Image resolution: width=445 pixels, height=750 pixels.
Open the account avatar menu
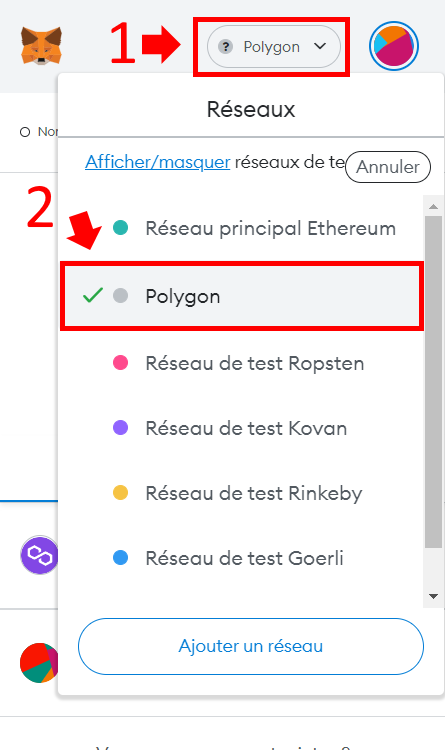[394, 46]
